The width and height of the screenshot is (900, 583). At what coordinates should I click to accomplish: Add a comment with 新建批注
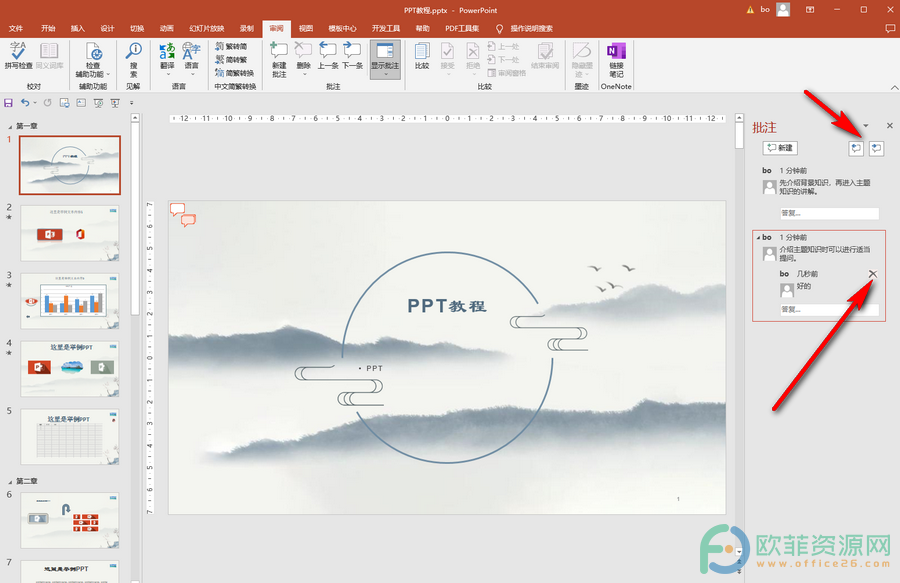coord(279,60)
